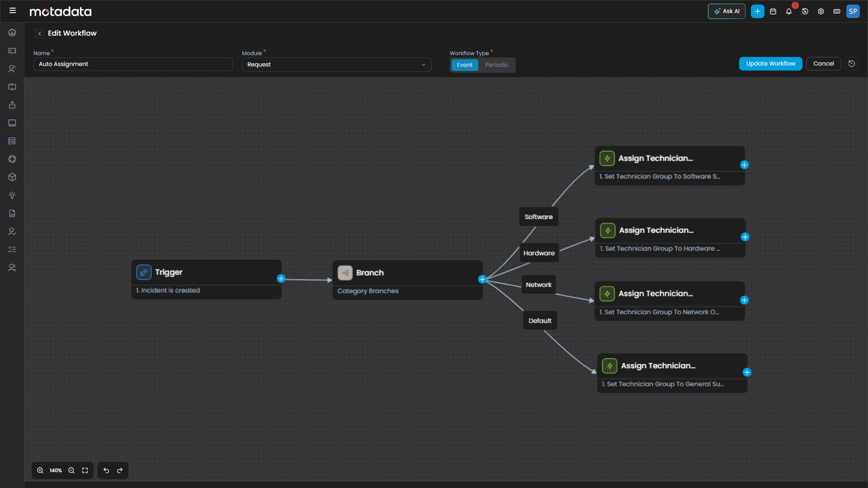Viewport: 868px width, 488px height.
Task: Cancel editing the workflow
Action: (823, 63)
